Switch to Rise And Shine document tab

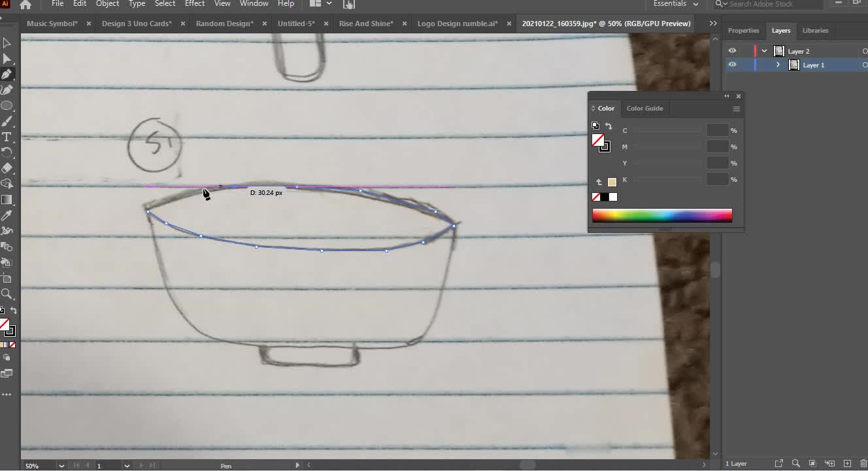coord(366,24)
